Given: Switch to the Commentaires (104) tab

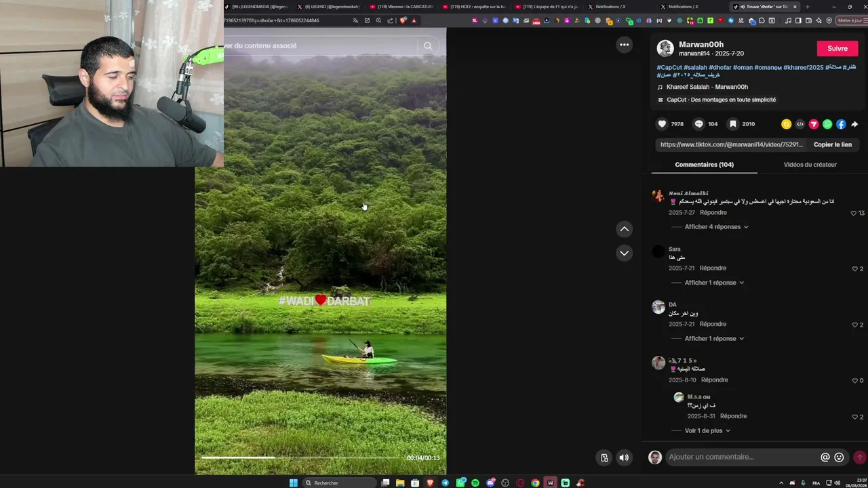Looking at the screenshot, I should click(704, 165).
